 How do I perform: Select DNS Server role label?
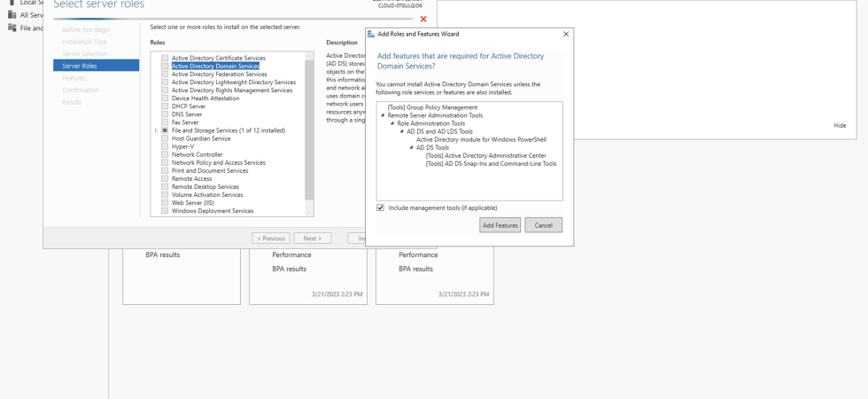[x=187, y=114]
